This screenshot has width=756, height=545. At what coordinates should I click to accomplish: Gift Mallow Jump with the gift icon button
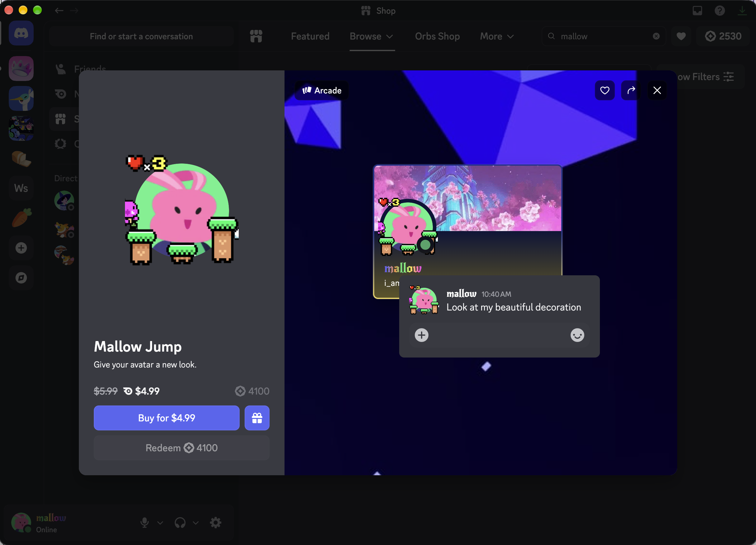(x=257, y=418)
